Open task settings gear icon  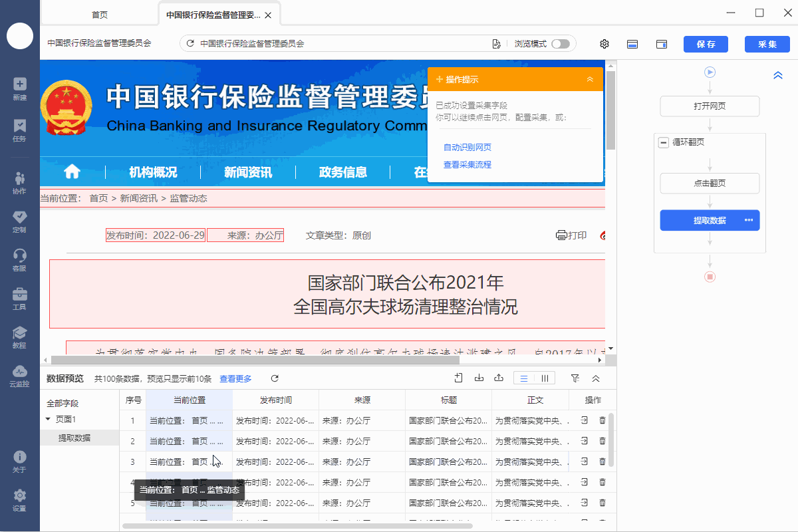click(604, 44)
